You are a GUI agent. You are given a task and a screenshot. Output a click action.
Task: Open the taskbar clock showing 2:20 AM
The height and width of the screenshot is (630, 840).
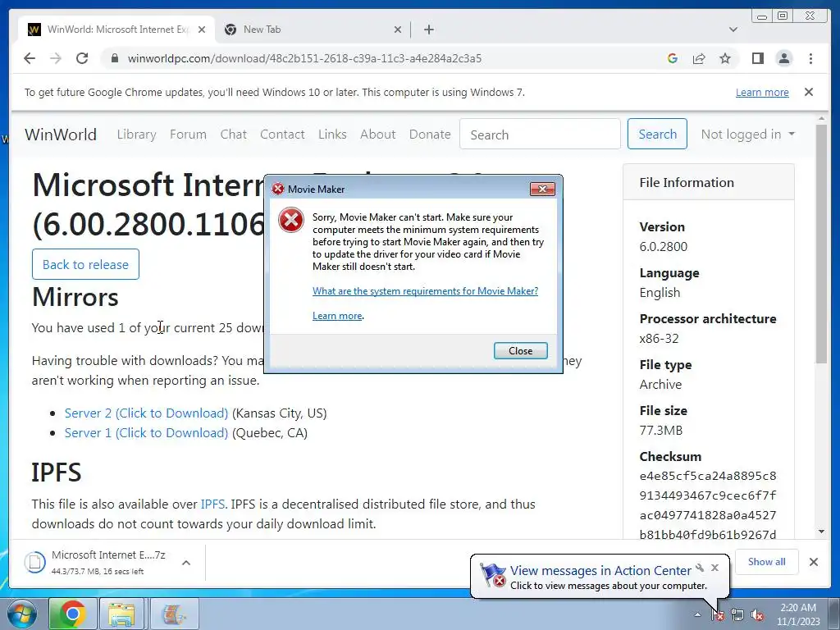pyautogui.click(x=798, y=614)
